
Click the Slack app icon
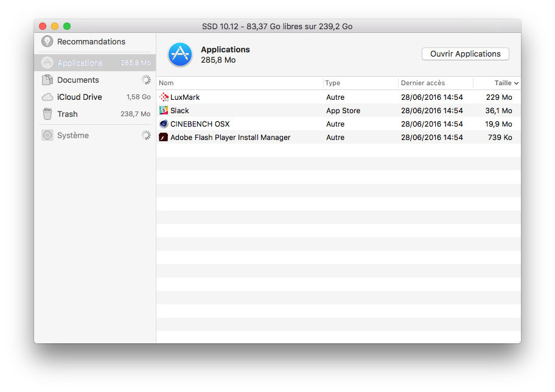pos(164,111)
